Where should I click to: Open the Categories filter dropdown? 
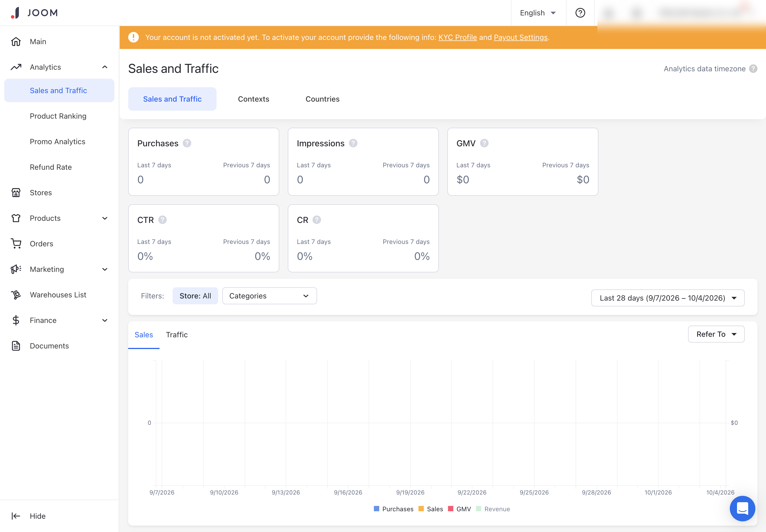[x=269, y=296]
